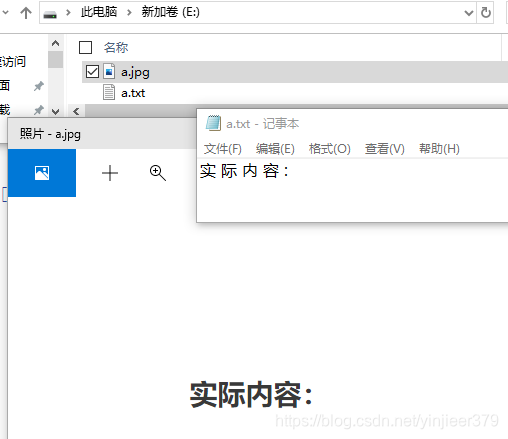The width and height of the screenshot is (508, 439).
Task: Select the a.jpg file name
Action: pos(135,72)
